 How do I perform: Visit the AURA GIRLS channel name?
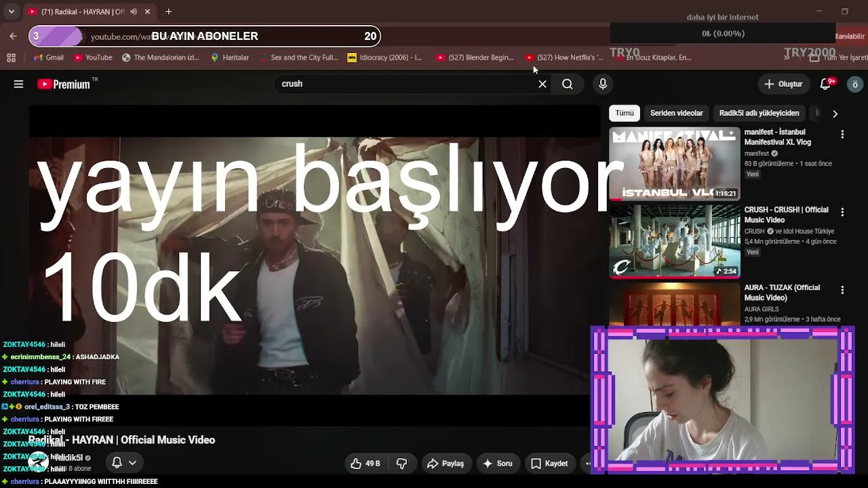coord(762,309)
